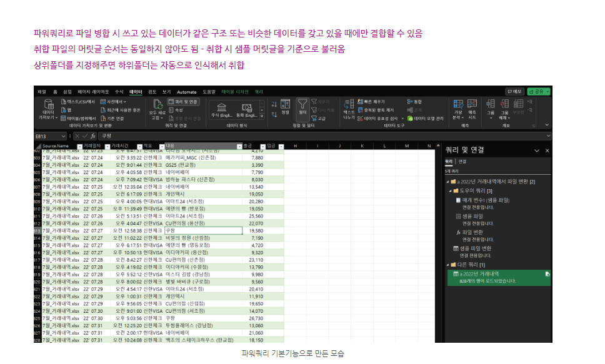This screenshot has width=605, height=364.
Task: Click 중복된 항목 제거 (Remove Duplicates)
Action: [376, 111]
